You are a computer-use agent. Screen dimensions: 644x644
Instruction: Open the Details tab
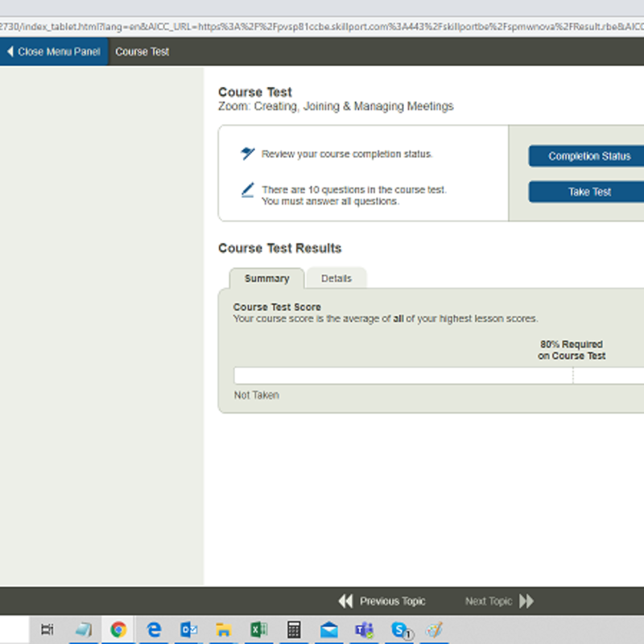(336, 279)
